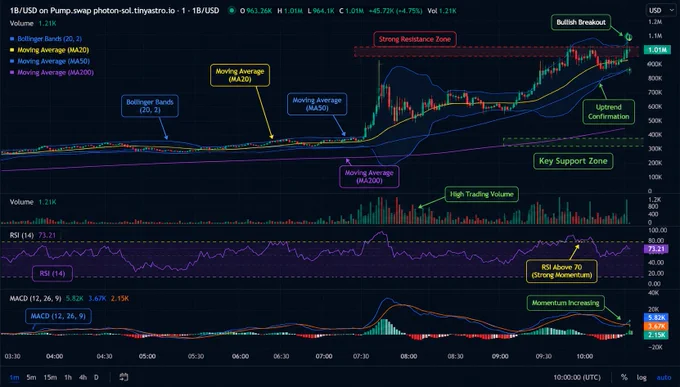Click the +45.72K (+4.75%) change value
The image size is (680, 387).
tap(395, 10)
